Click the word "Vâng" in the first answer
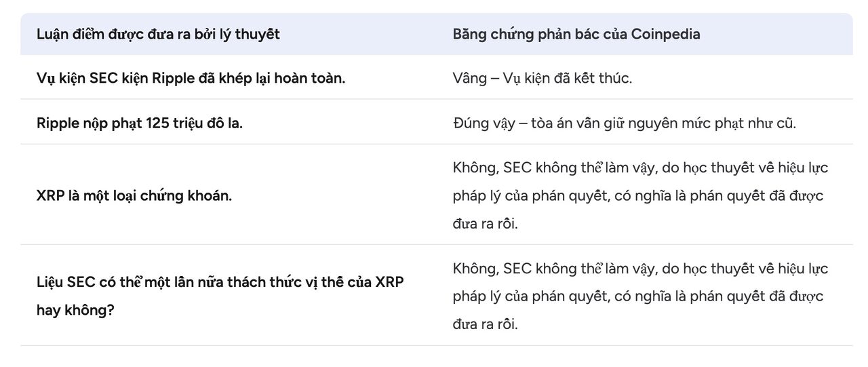 click(469, 78)
